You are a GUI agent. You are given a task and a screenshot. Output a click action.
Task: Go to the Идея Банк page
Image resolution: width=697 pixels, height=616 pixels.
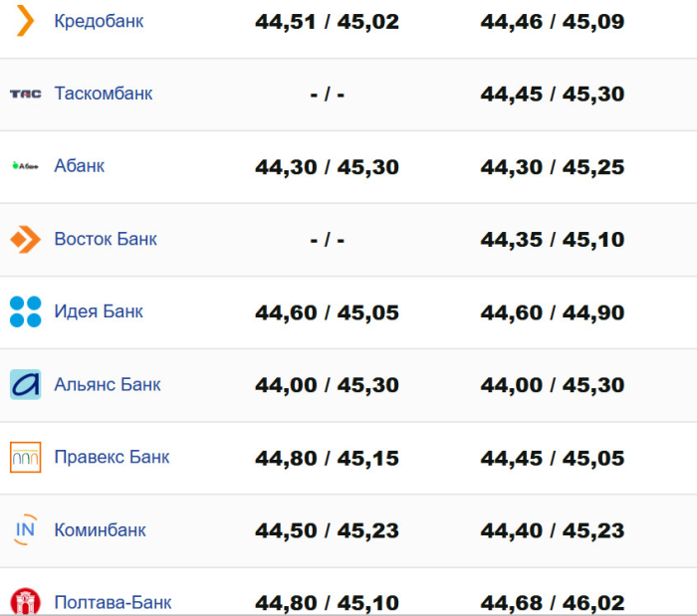[x=99, y=311]
